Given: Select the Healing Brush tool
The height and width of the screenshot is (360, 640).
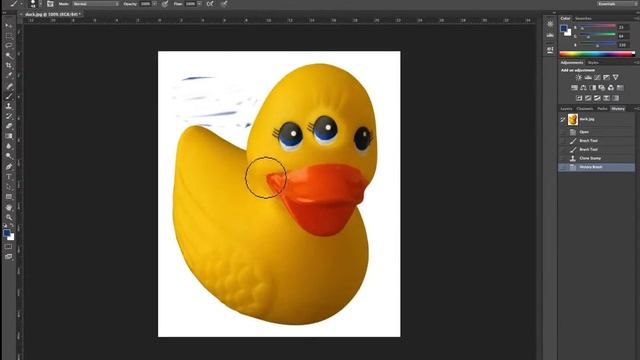Looking at the screenshot, I should (9, 86).
